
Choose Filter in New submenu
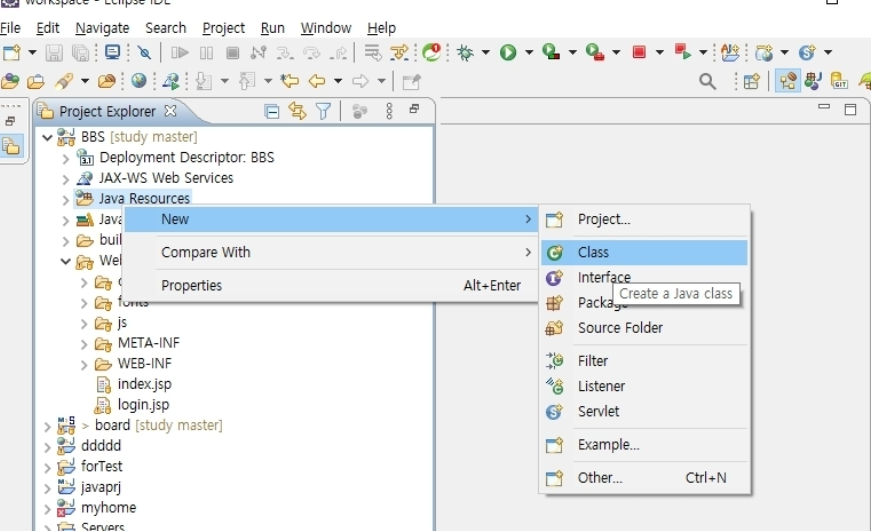[645, 361]
